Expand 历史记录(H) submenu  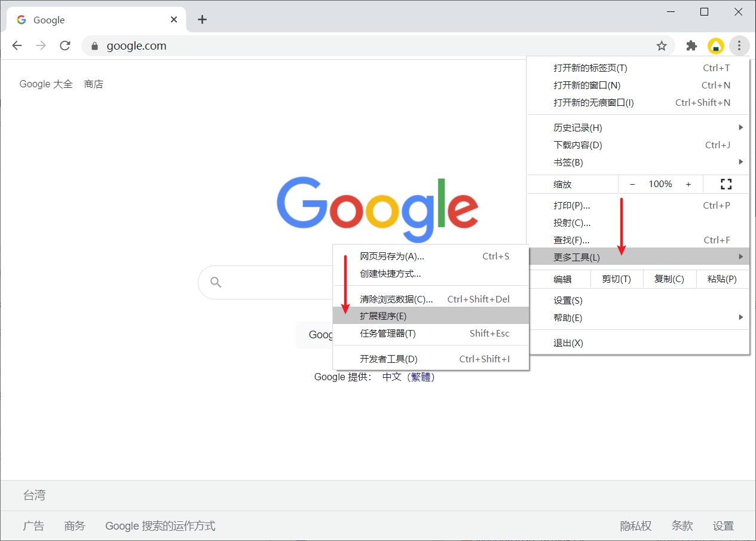[x=638, y=128]
